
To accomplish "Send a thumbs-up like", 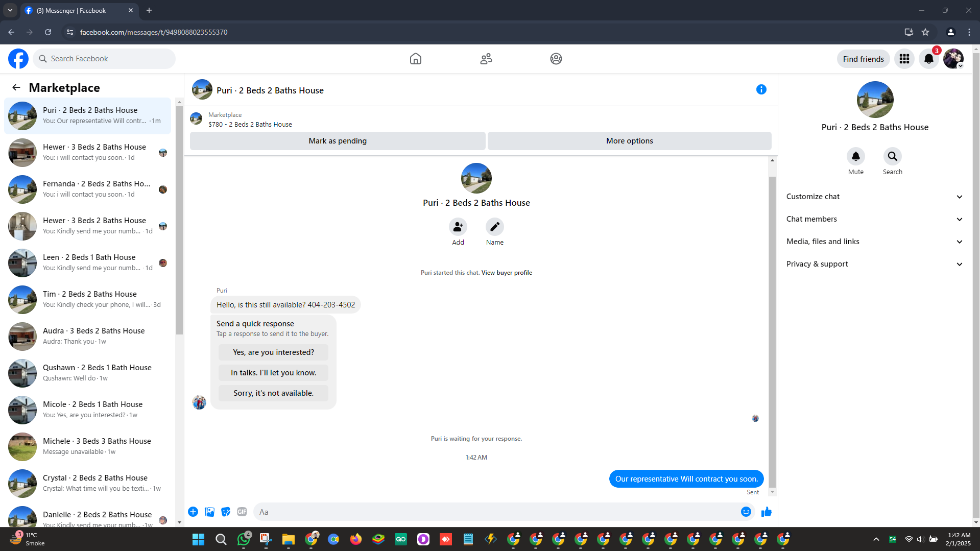I will [x=767, y=512].
